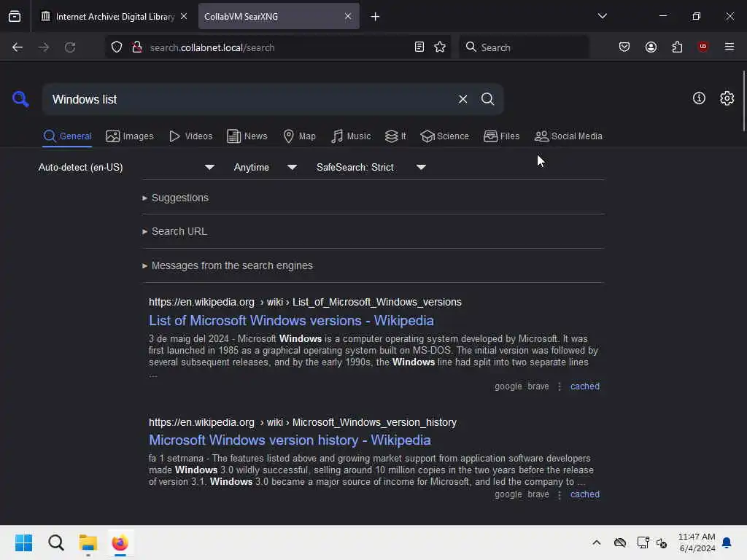Switch to the News category tab

tap(247, 136)
